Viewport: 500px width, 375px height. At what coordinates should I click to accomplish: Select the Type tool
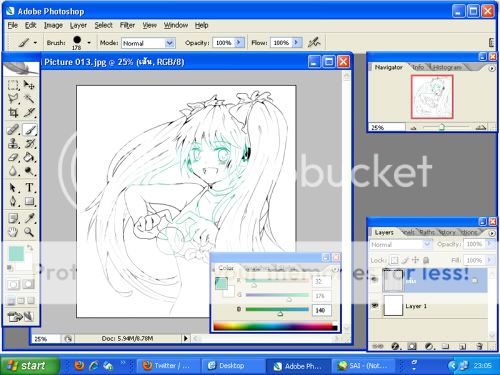(x=29, y=187)
